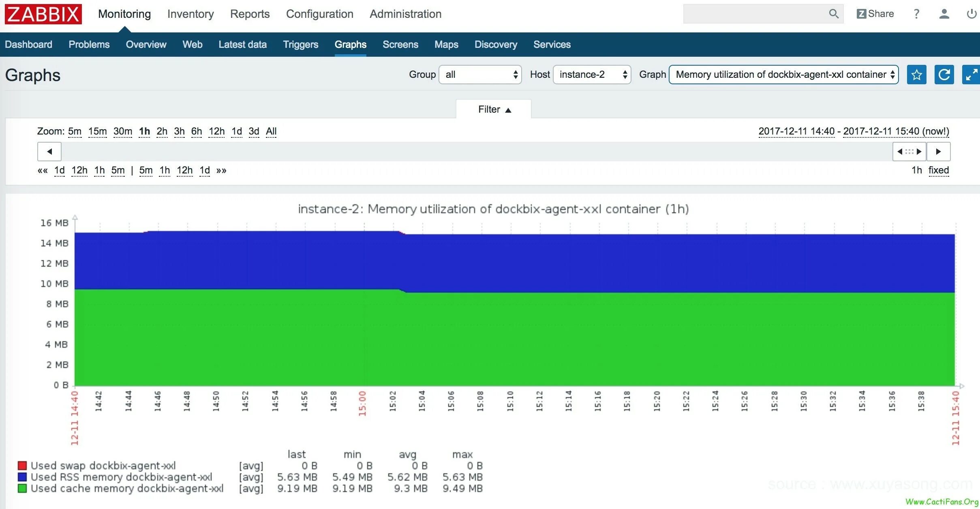The image size is (980, 509).
Task: Open the Host dropdown showing instance-2
Action: pyautogui.click(x=592, y=75)
